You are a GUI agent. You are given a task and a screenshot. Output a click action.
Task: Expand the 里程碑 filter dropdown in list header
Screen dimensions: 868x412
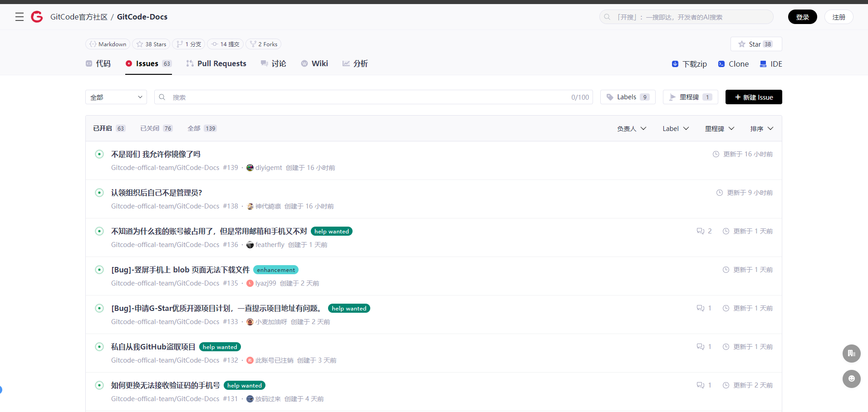tap(720, 129)
